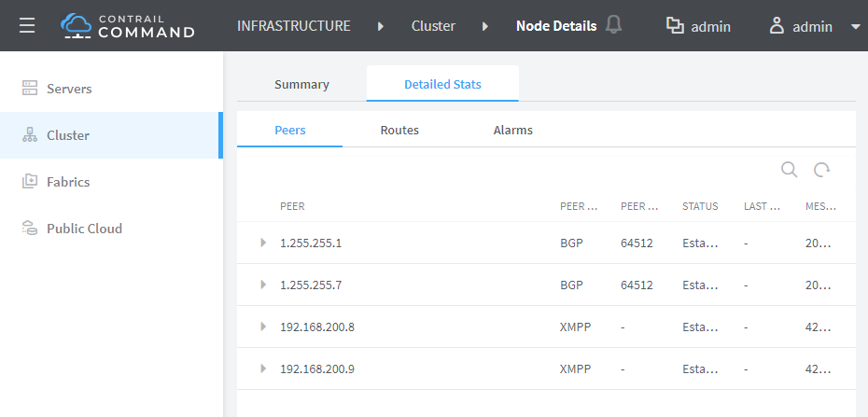Open the admin user dropdown arrow
This screenshot has height=417, width=868.
[x=855, y=26]
